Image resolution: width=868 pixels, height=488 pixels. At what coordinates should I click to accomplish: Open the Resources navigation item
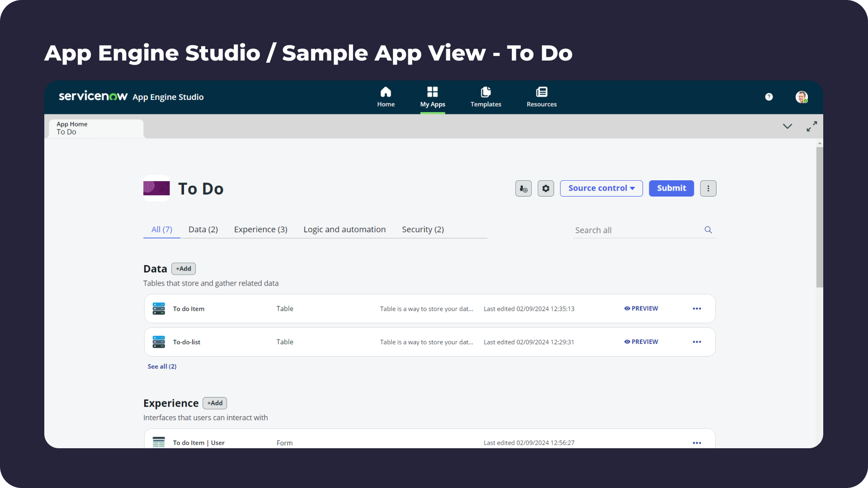(x=542, y=97)
